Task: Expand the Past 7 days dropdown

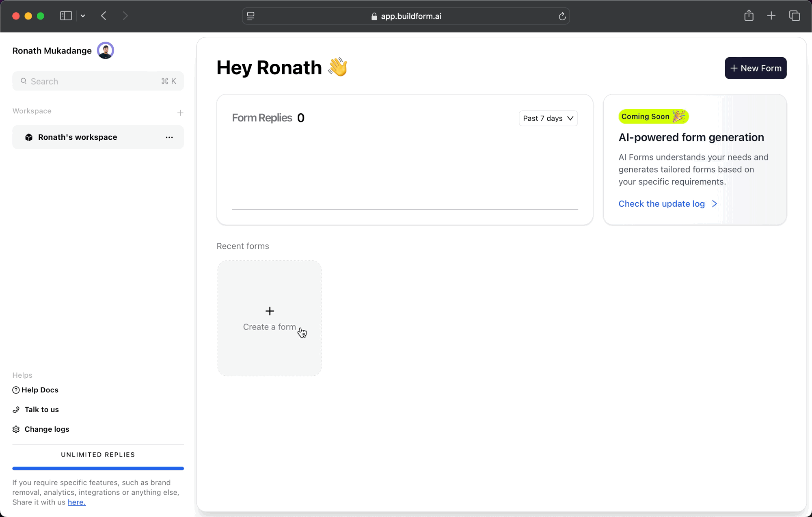Action: (548, 118)
